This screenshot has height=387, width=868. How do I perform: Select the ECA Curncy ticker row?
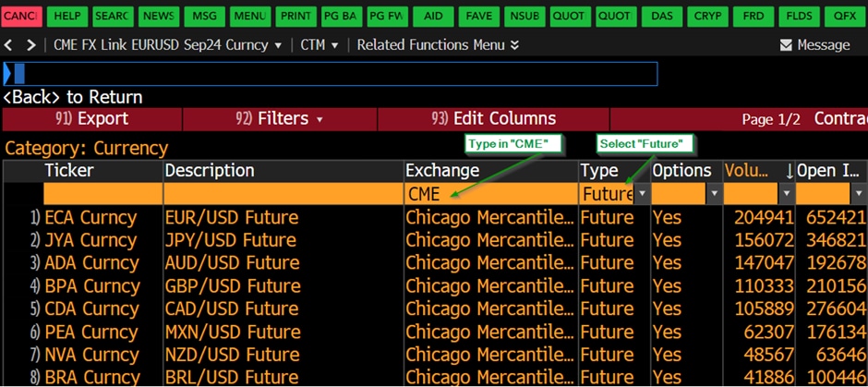point(90,218)
